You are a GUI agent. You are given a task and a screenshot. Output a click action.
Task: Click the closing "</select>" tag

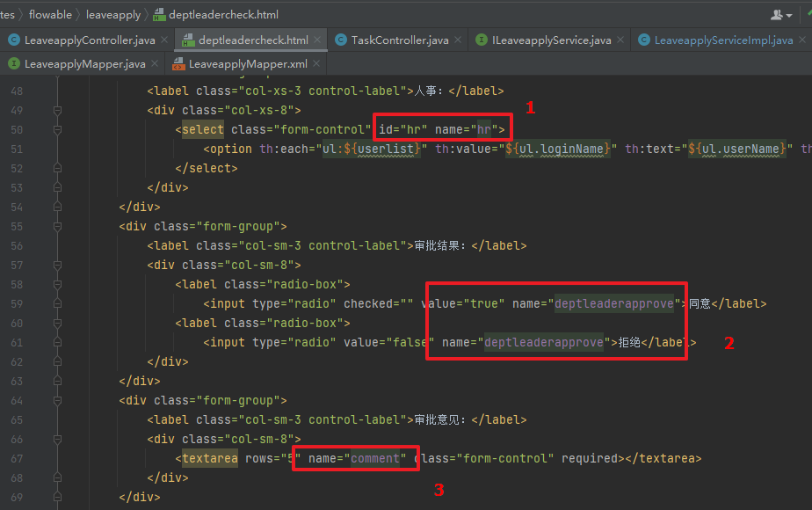point(207,169)
